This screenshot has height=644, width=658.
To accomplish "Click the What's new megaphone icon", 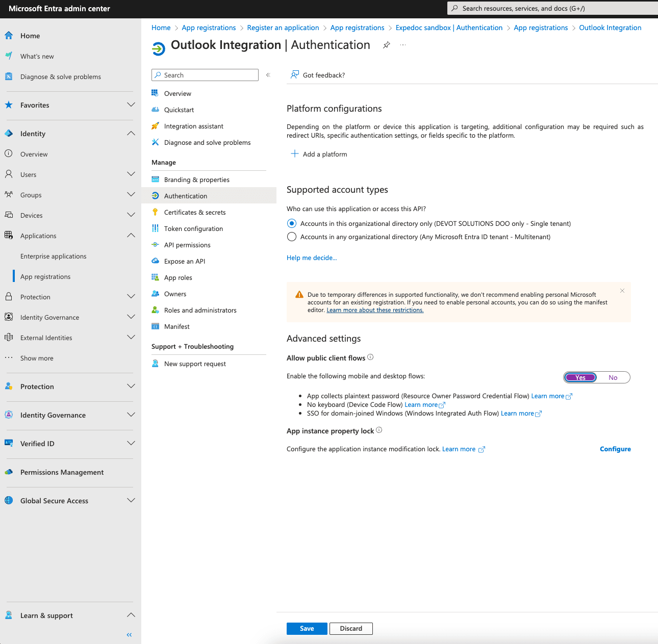I will [9, 56].
